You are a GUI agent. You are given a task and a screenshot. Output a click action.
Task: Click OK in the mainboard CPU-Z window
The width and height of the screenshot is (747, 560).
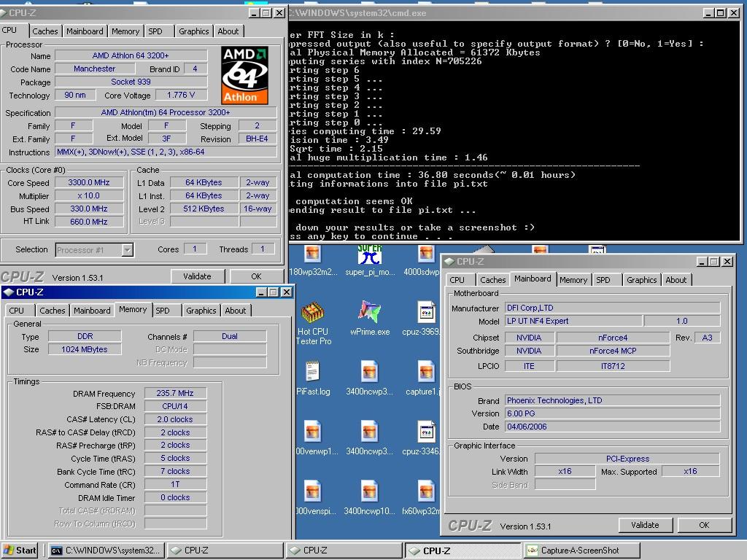pos(704,525)
